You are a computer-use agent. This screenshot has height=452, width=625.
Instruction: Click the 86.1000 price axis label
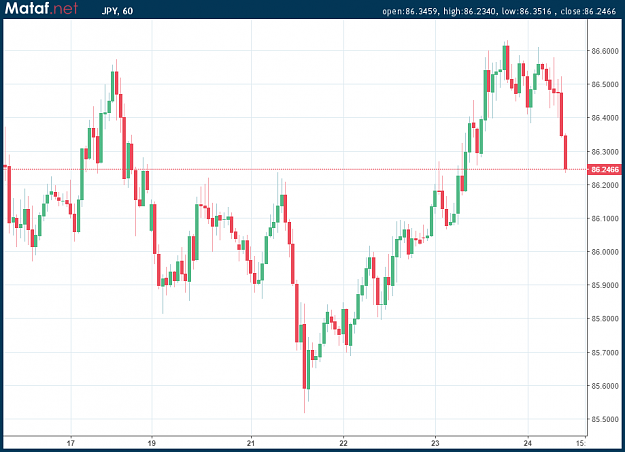coord(605,218)
